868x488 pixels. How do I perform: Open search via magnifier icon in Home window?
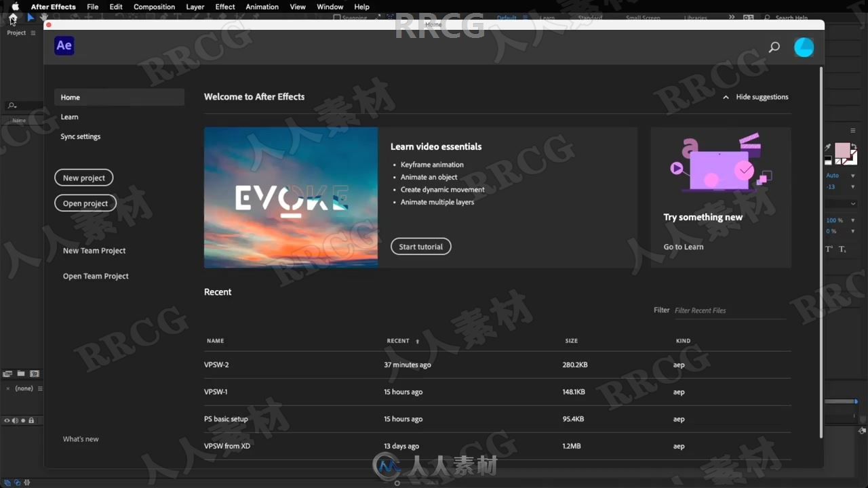pyautogui.click(x=774, y=47)
